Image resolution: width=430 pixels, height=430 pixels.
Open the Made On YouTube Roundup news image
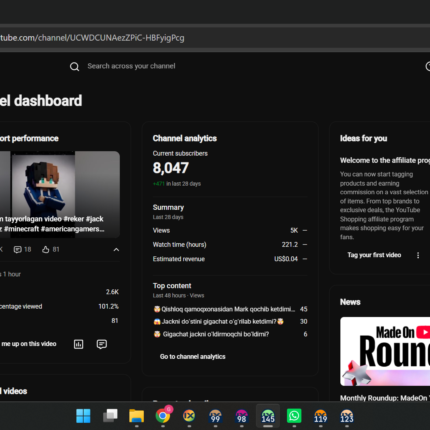coord(385,351)
